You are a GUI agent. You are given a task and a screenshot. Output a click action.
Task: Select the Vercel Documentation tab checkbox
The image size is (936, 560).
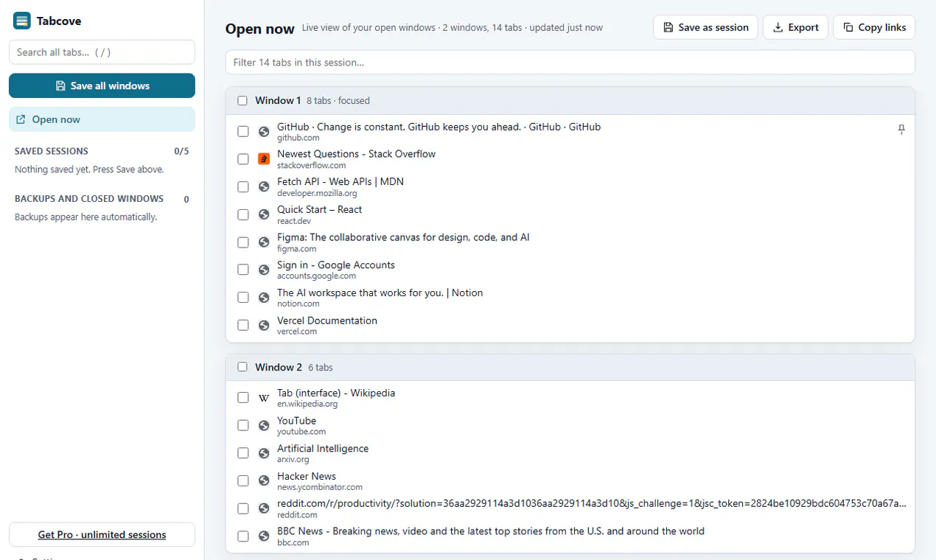[x=243, y=325]
